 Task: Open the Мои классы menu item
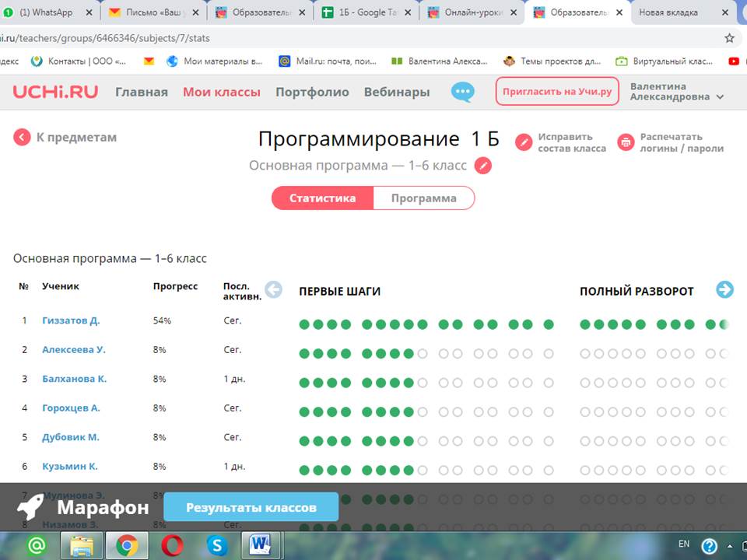(222, 92)
